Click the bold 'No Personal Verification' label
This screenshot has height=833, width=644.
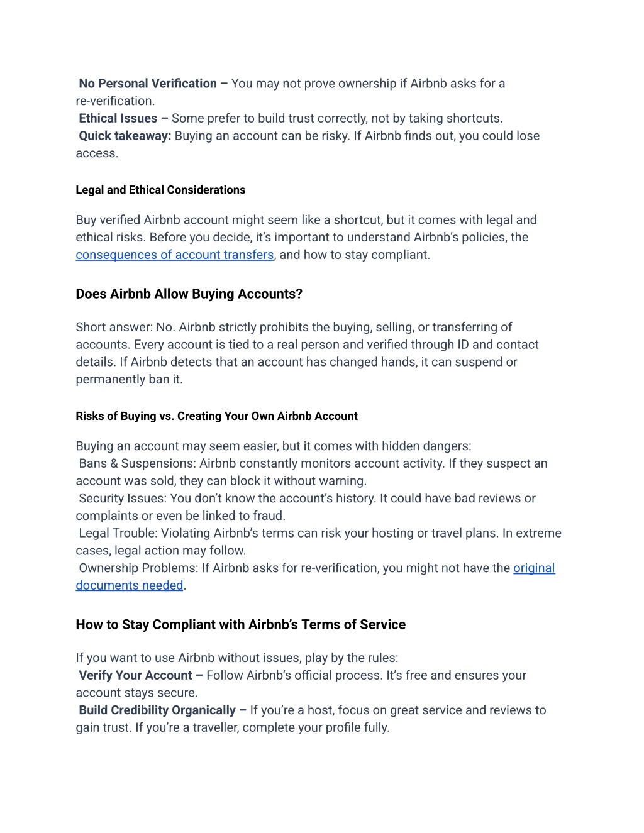point(148,84)
